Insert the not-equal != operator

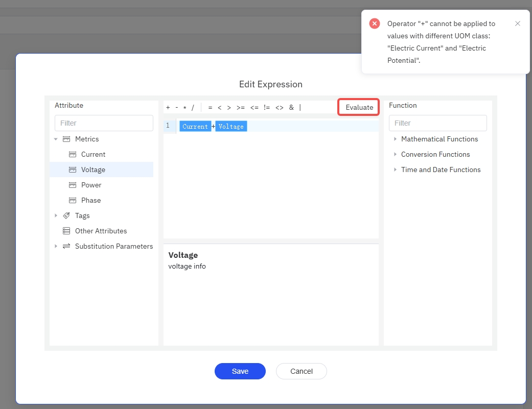267,107
